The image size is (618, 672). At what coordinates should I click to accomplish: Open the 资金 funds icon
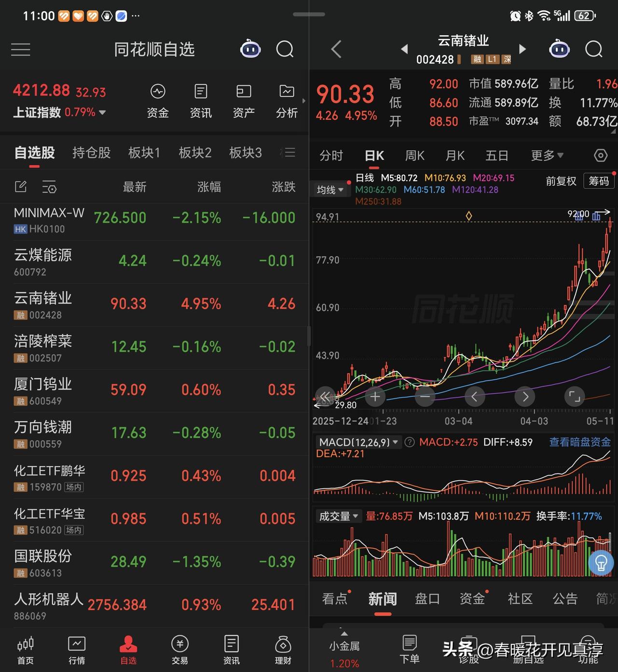158,101
